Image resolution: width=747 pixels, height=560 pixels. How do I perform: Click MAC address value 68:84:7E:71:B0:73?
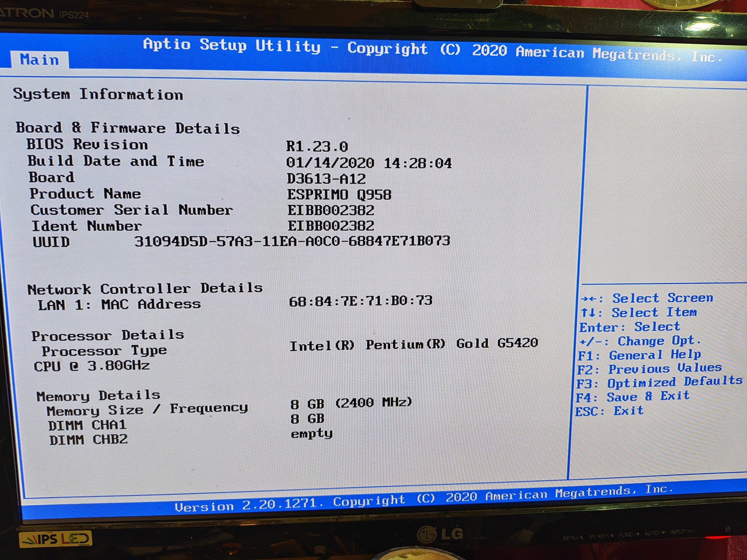click(361, 301)
